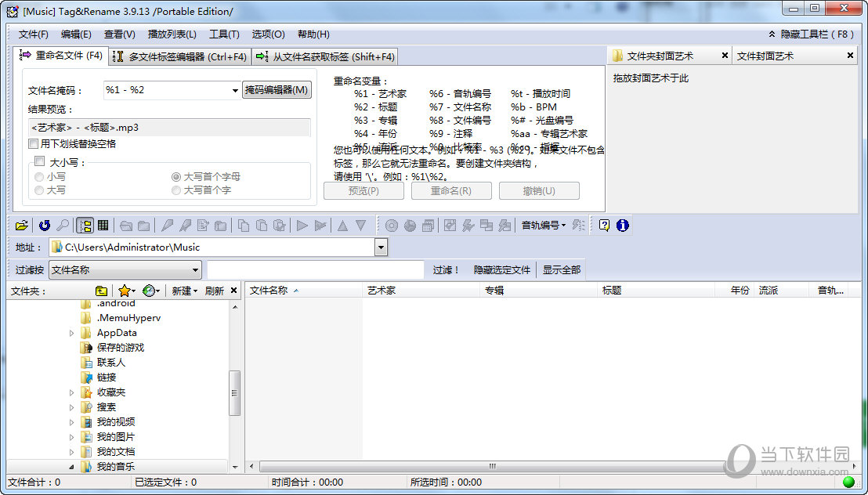The image size is (868, 495).
Task: Click the icon right of 音轨编号
Action: point(578,226)
